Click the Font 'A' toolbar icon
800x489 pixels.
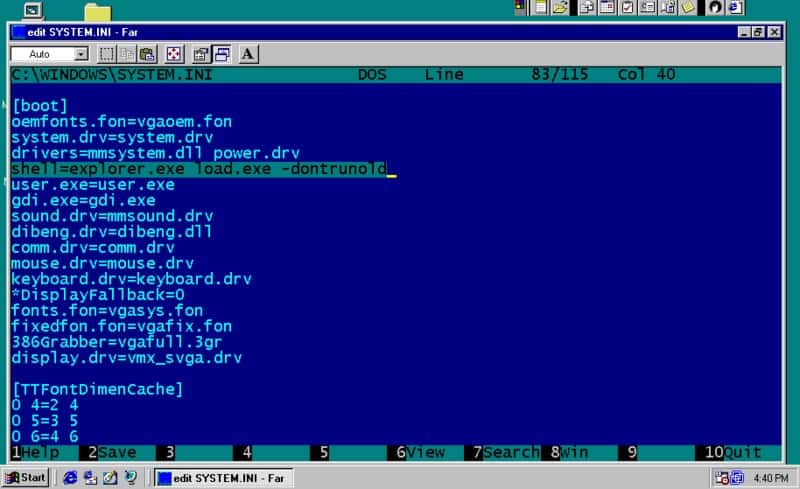point(248,54)
